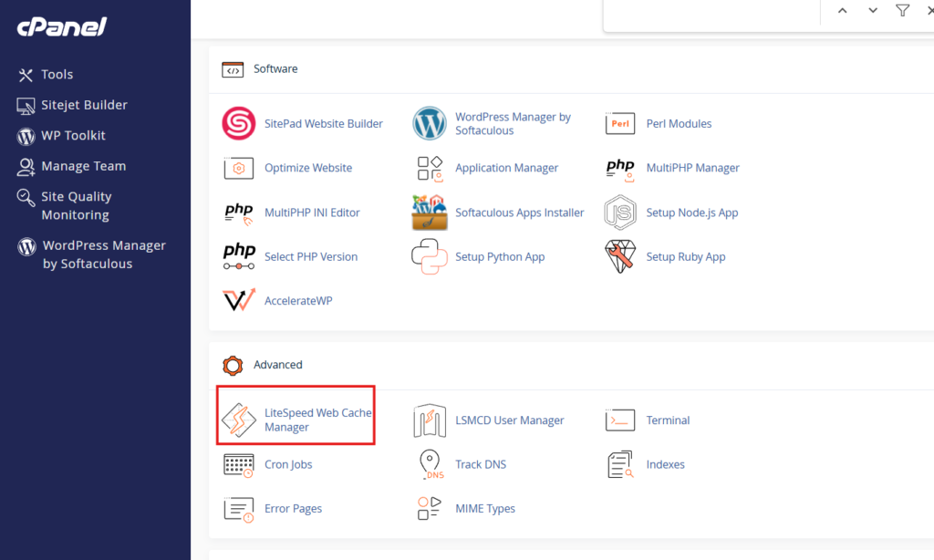This screenshot has width=934, height=560.
Task: Click Manage Team people icon
Action: [x=26, y=167]
